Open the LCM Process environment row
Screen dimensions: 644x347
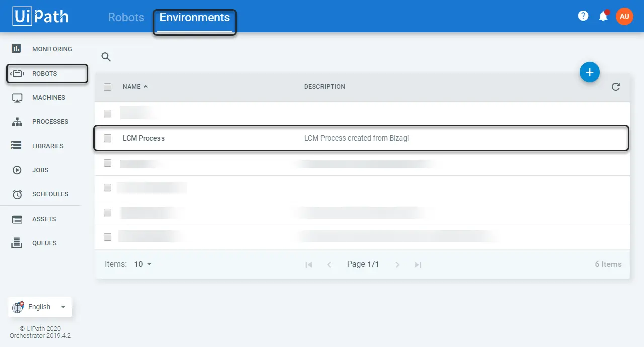361,138
